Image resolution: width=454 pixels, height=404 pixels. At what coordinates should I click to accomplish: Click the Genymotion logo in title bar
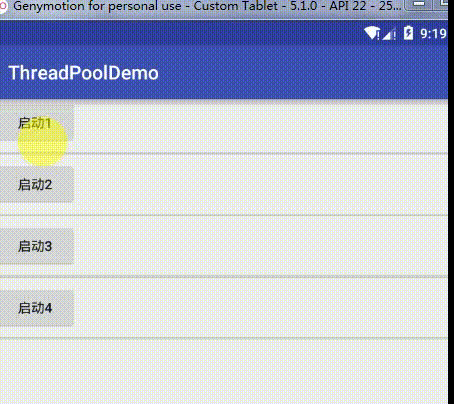pos(3,6)
